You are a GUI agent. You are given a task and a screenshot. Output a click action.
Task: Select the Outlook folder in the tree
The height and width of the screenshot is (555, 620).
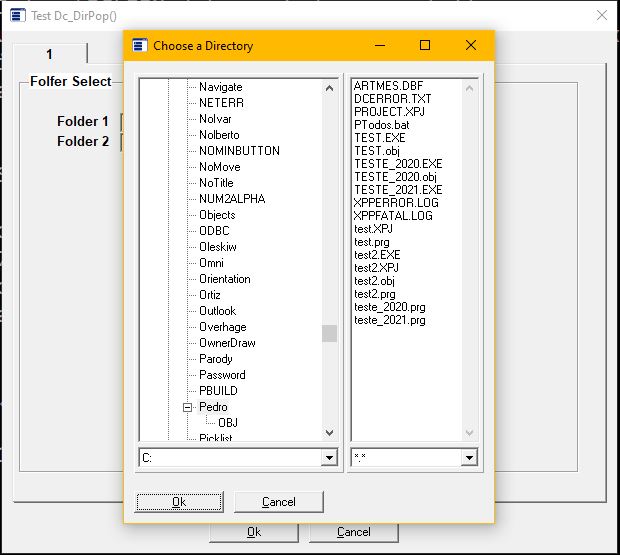click(217, 311)
